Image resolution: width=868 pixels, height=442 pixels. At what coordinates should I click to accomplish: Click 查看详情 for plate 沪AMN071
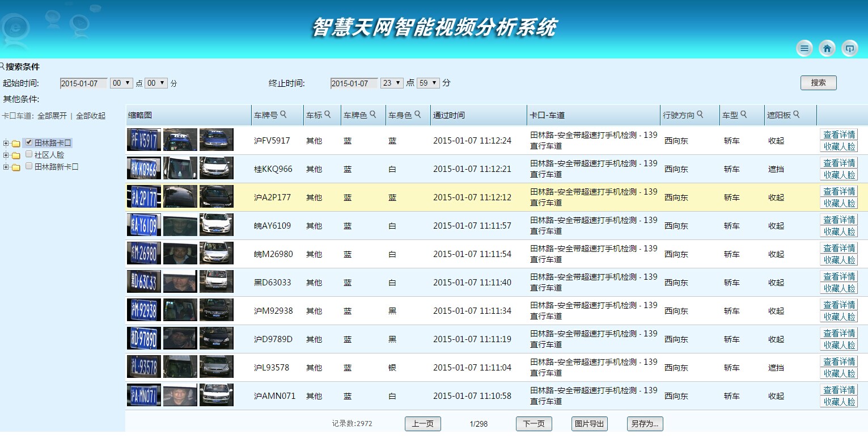pyautogui.click(x=839, y=390)
